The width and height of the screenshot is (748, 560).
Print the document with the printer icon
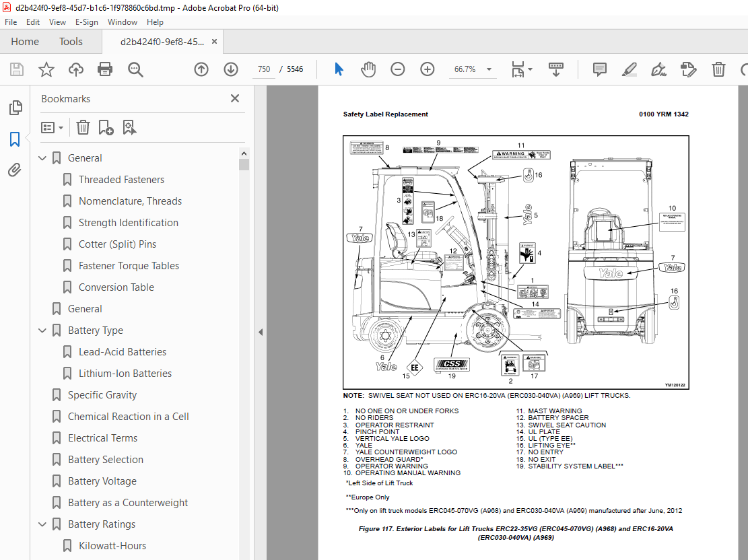pyautogui.click(x=105, y=69)
